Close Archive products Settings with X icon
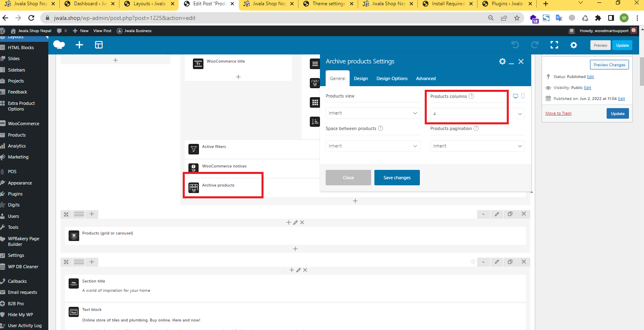The width and height of the screenshot is (644, 330). pos(521,61)
